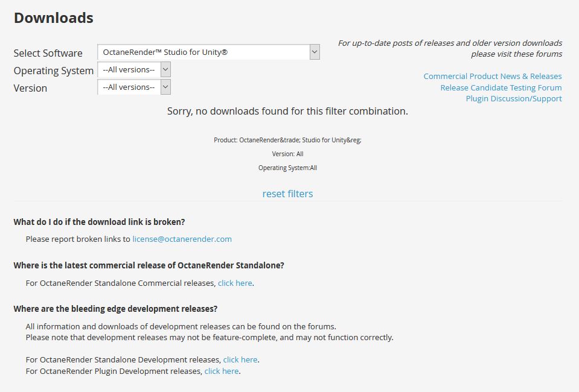Click 'All information and downloads of development' sentence
The width and height of the screenshot is (579, 392).
click(x=181, y=326)
